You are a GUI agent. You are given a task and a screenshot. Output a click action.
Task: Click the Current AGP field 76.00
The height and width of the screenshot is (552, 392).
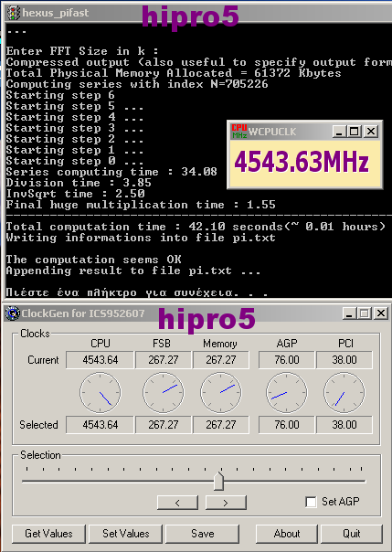(286, 360)
